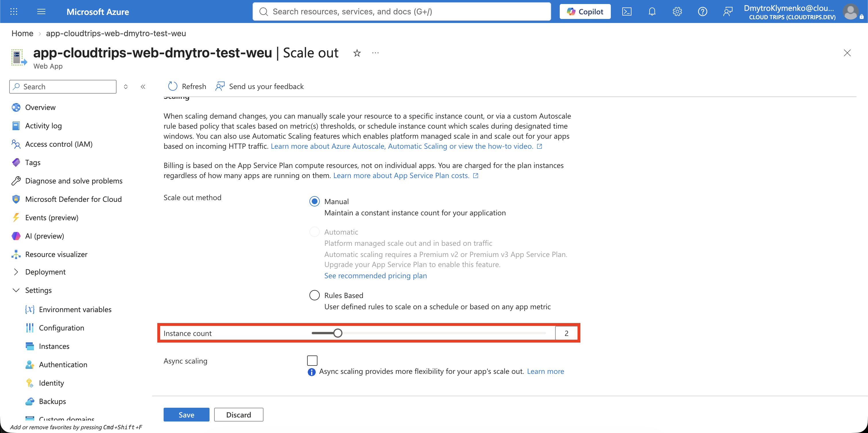Click the Resource visualizer icon
Image resolution: width=868 pixels, height=433 pixels.
pos(16,254)
